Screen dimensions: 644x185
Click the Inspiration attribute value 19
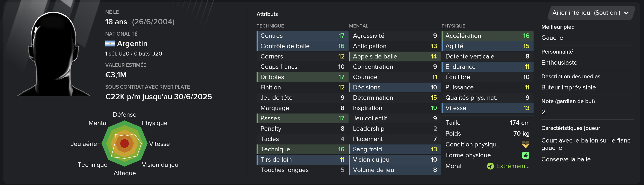[x=434, y=108]
